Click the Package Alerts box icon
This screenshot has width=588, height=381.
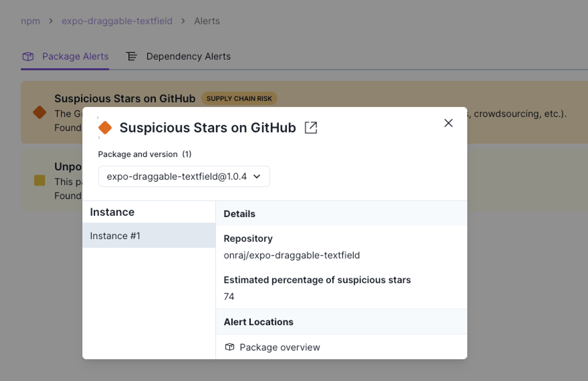click(x=28, y=57)
